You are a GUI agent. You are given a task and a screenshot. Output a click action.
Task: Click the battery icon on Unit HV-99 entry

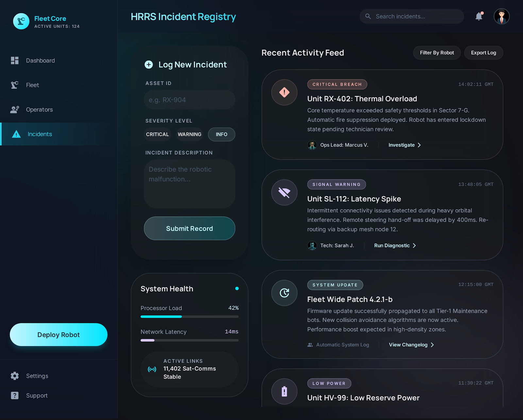pyautogui.click(x=284, y=391)
